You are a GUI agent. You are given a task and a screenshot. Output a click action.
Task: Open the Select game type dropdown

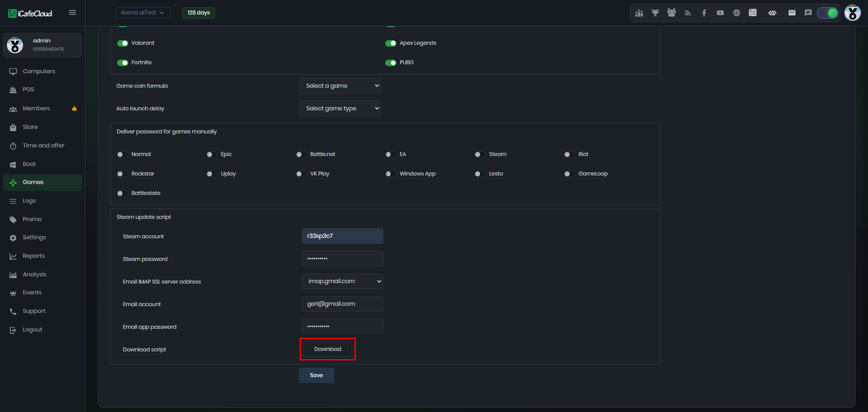click(340, 109)
